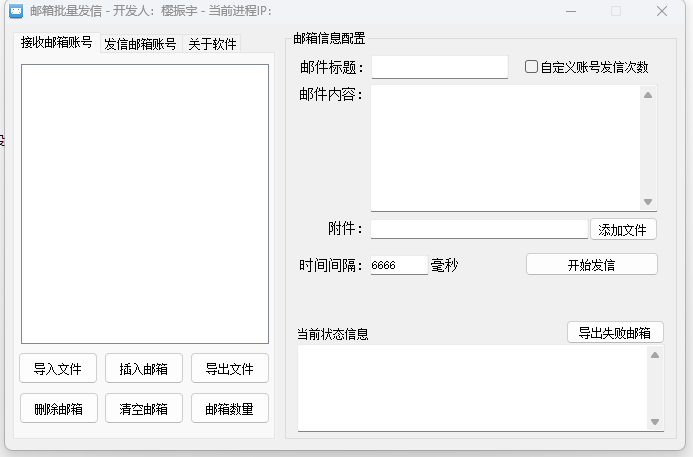This screenshot has height=457, width=693.
Task: Open the 关于软件 tab
Action: coord(212,44)
